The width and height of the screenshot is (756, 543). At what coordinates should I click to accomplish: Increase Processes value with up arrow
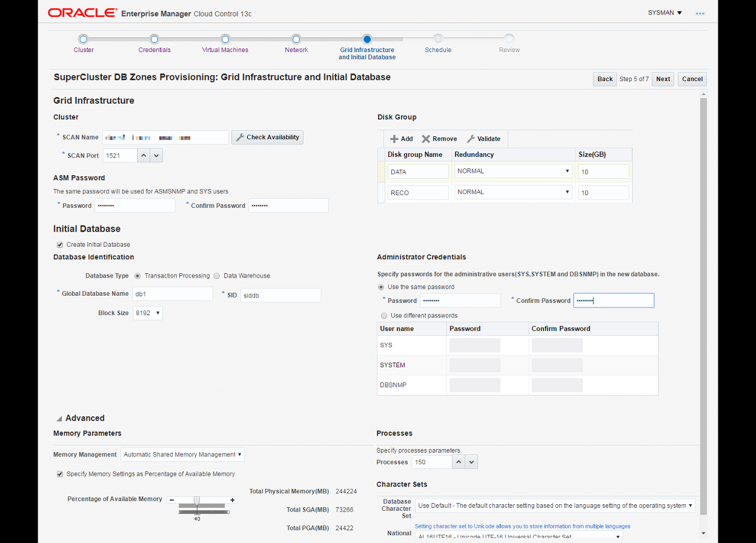[459, 462]
